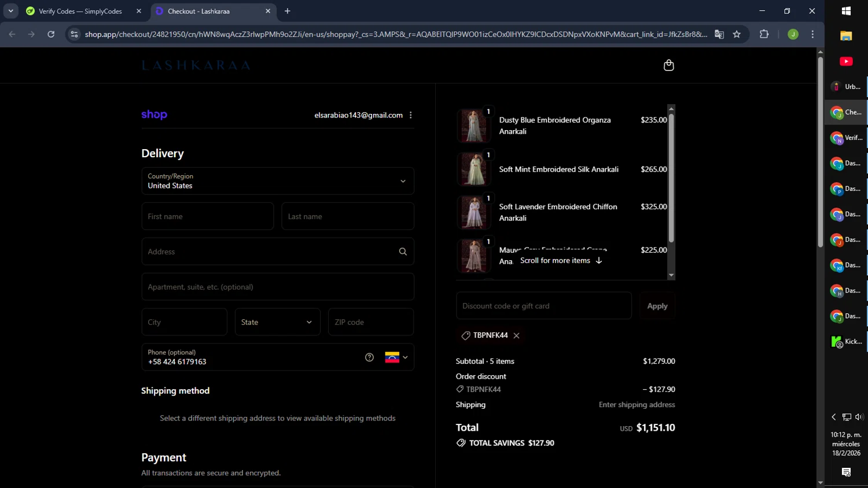868x488 pixels.
Task: Click email elsarabiao143@gmail.com
Action: 358,115
